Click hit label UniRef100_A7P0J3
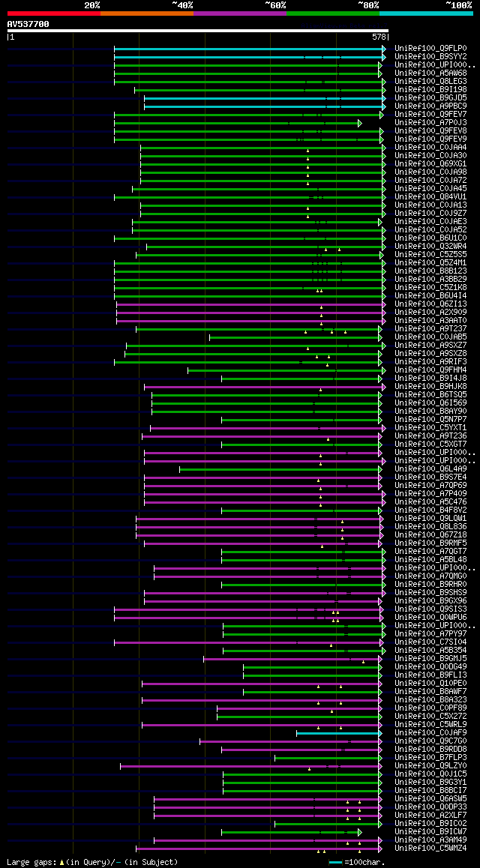The width and height of the screenshot is (480, 868). pyautogui.click(x=430, y=123)
